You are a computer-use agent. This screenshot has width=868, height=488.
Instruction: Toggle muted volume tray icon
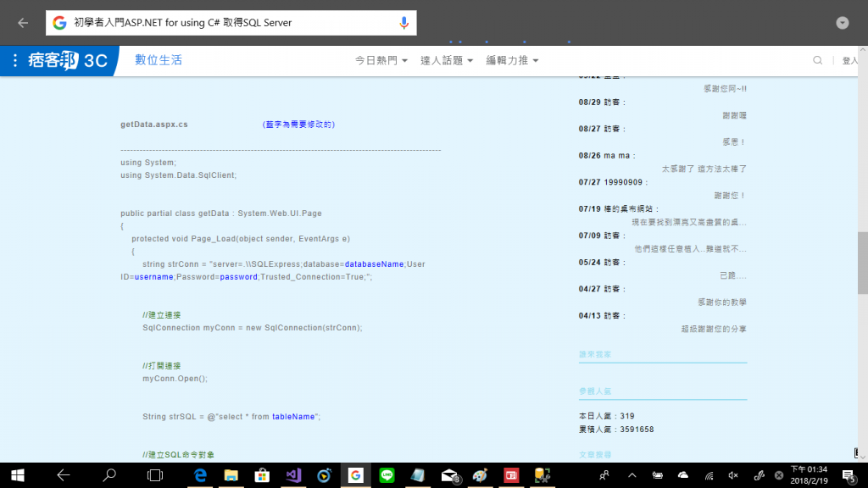733,475
